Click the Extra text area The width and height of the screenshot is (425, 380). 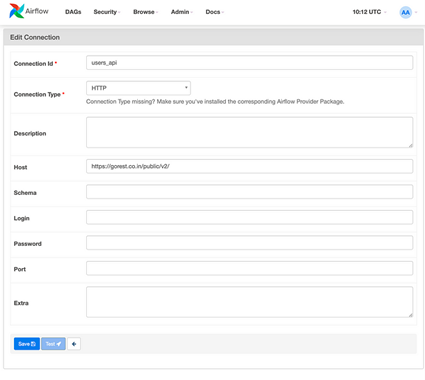[249, 302]
